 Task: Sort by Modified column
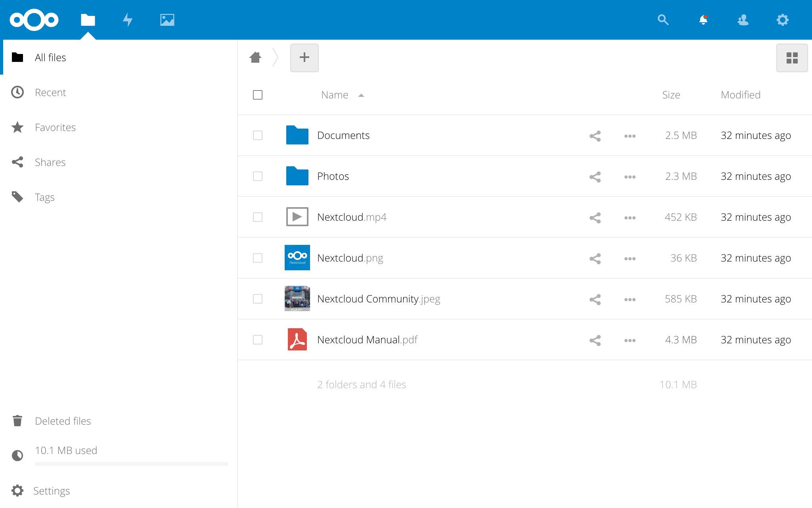point(740,95)
